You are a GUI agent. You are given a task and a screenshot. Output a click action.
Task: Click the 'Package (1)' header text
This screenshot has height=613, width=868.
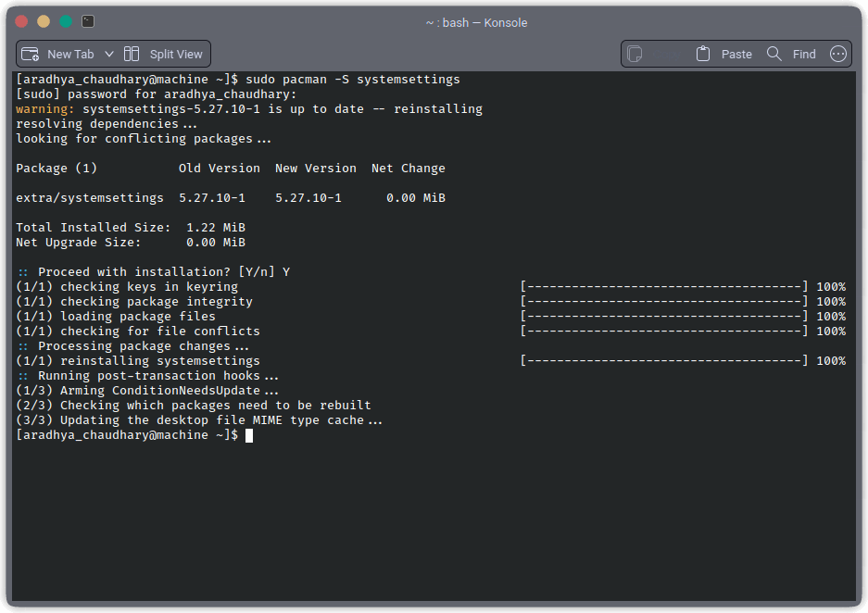coord(57,169)
